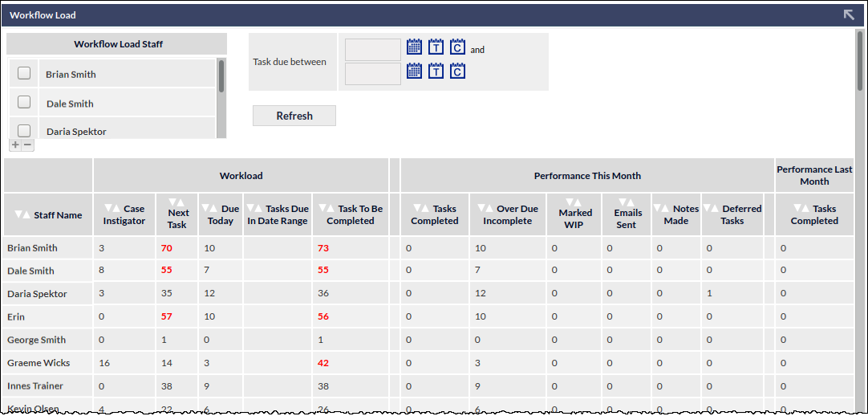Click the first Task due between date field
This screenshot has height=416, width=868.
372,49
